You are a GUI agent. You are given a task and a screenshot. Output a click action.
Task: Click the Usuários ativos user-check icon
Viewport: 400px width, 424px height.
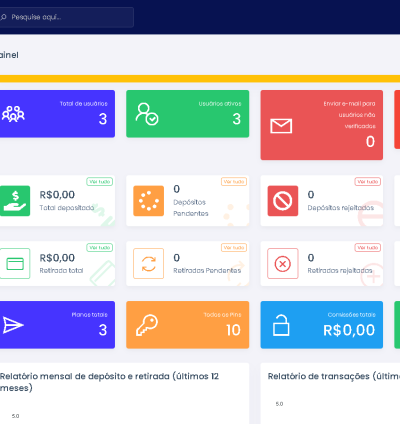147,114
